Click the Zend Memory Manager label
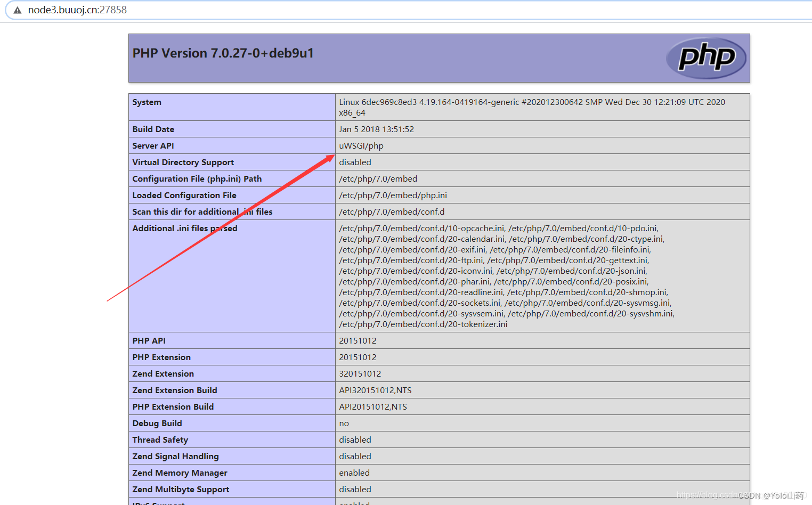The height and width of the screenshot is (505, 812). click(x=180, y=473)
